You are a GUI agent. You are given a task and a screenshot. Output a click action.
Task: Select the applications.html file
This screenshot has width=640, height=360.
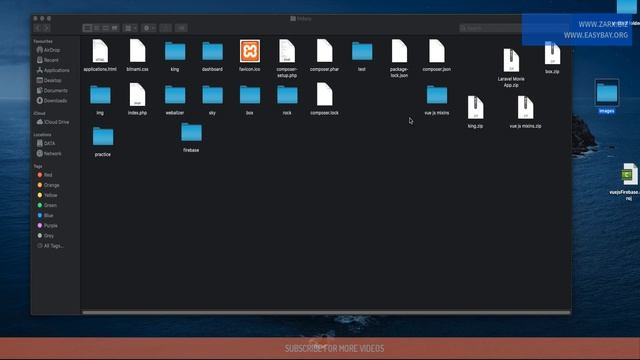(x=100, y=55)
